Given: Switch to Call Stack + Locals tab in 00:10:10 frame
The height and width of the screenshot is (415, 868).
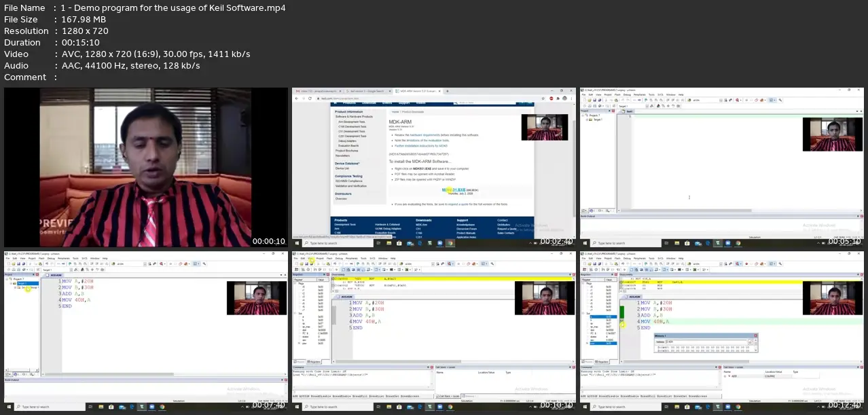Looking at the screenshot, I should (448, 396).
